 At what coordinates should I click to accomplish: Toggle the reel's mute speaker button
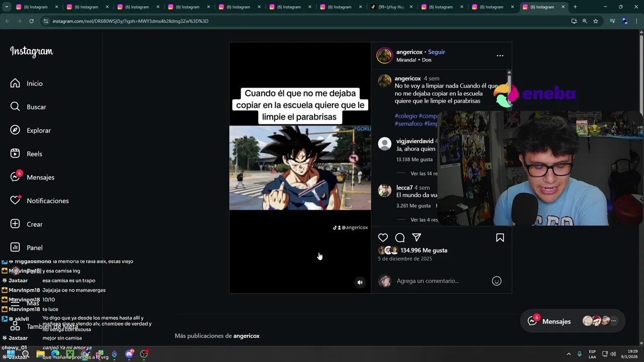coord(360,283)
